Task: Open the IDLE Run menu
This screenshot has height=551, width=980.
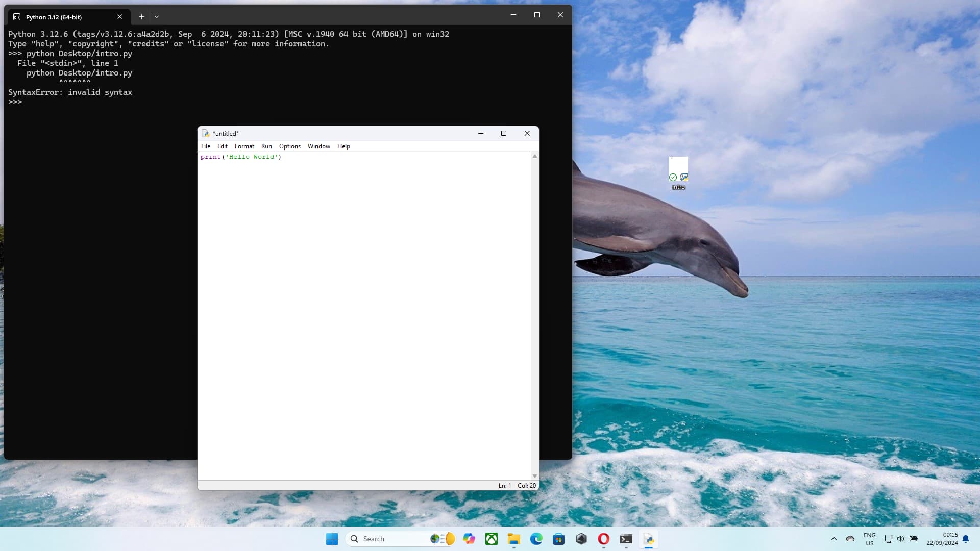Action: coord(266,146)
